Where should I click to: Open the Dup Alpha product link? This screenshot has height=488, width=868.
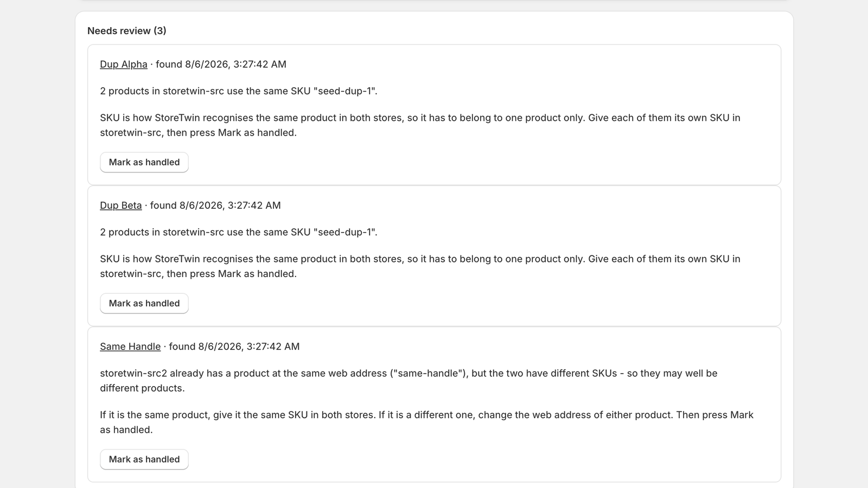123,64
